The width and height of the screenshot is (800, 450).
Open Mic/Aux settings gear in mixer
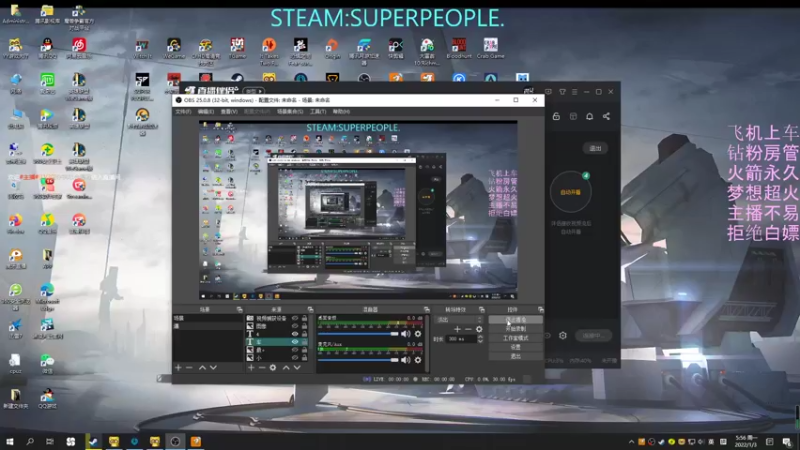coord(418,360)
